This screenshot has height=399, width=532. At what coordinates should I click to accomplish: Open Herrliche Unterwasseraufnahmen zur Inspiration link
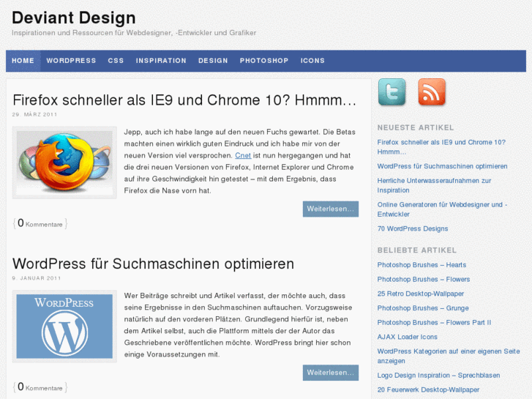[x=434, y=185]
